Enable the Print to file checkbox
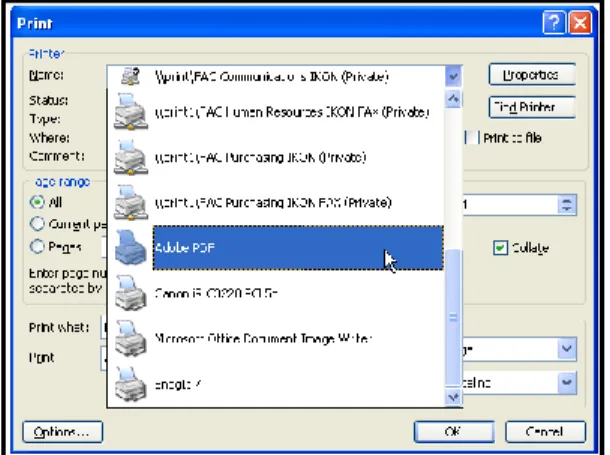 tap(472, 137)
